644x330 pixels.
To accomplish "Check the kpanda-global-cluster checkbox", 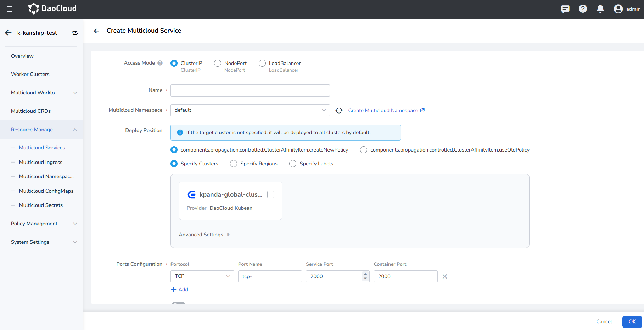I will click(271, 194).
